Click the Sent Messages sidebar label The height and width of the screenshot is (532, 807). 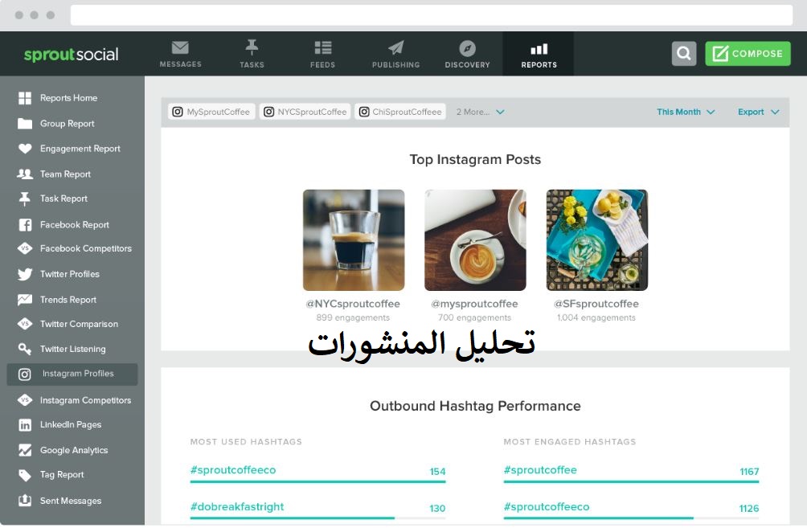tap(71, 501)
